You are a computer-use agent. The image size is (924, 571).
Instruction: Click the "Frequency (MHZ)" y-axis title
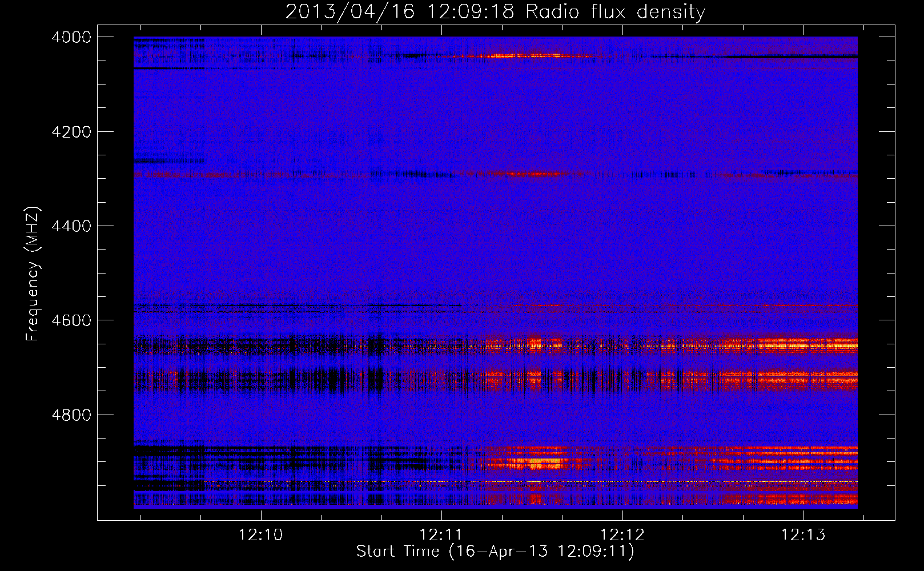click(x=33, y=274)
